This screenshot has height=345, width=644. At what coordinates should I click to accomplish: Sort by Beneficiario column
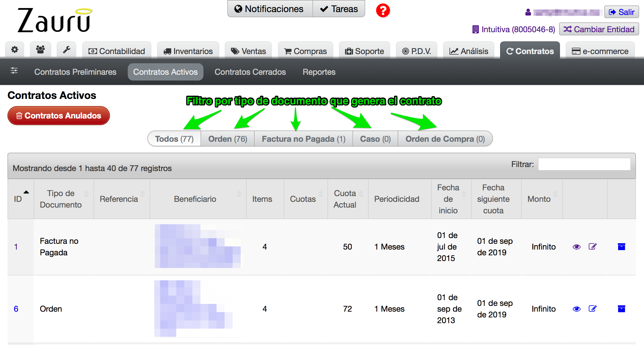[x=198, y=199]
